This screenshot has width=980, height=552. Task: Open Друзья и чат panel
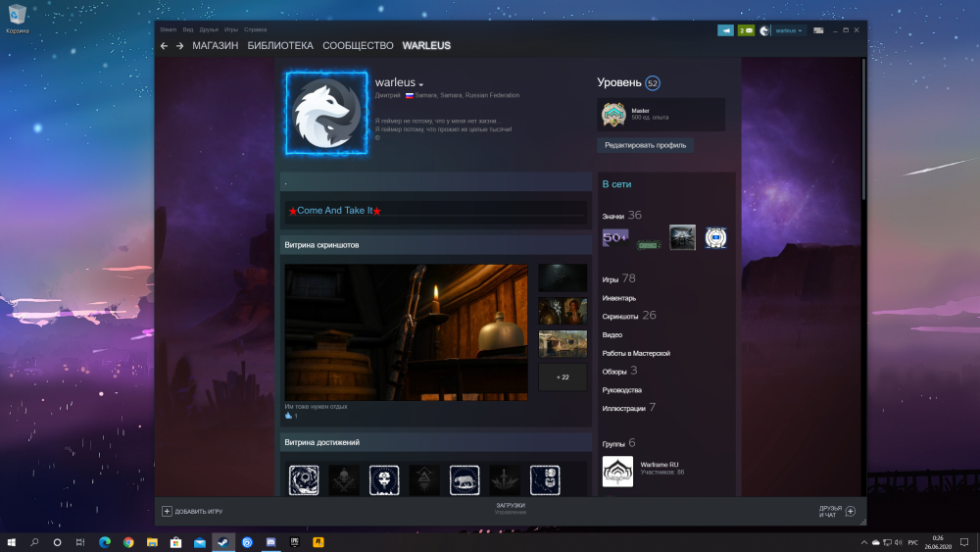point(837,512)
